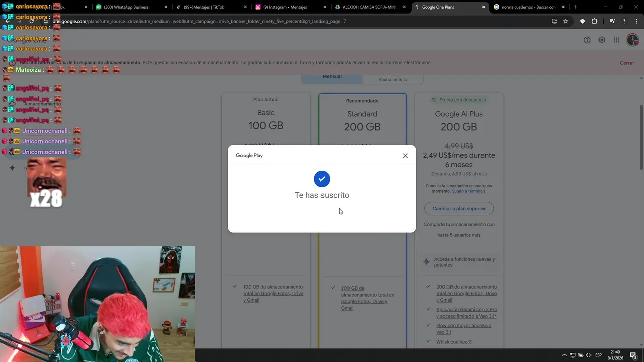Close the Google Play subscription dialog
This screenshot has width=644, height=362.
tap(405, 156)
